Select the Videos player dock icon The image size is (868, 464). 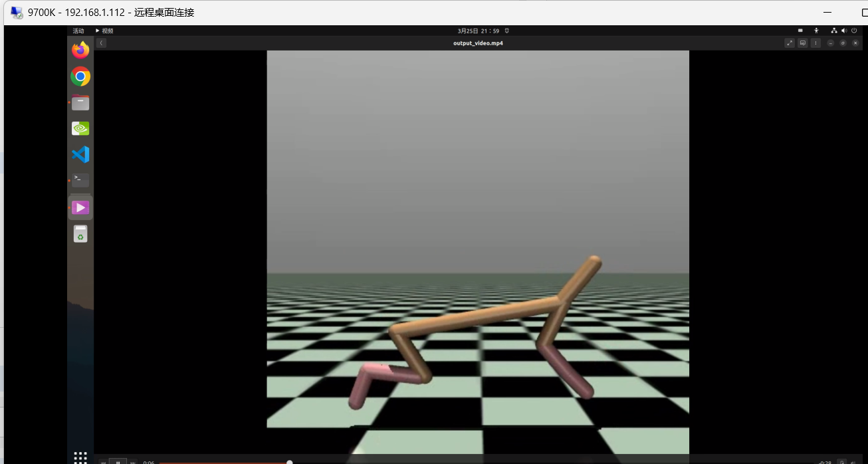(80, 207)
